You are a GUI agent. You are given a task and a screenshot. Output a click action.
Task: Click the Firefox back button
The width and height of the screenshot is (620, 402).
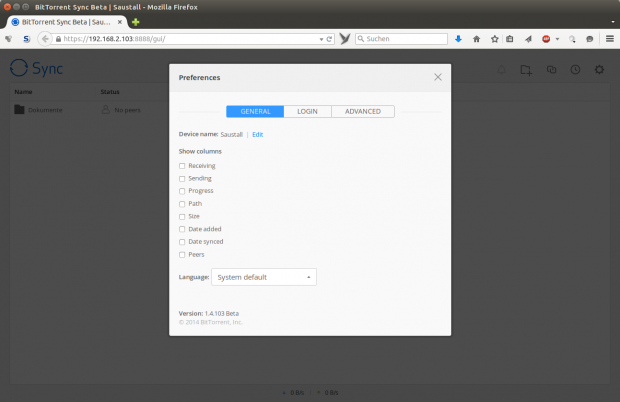point(45,39)
